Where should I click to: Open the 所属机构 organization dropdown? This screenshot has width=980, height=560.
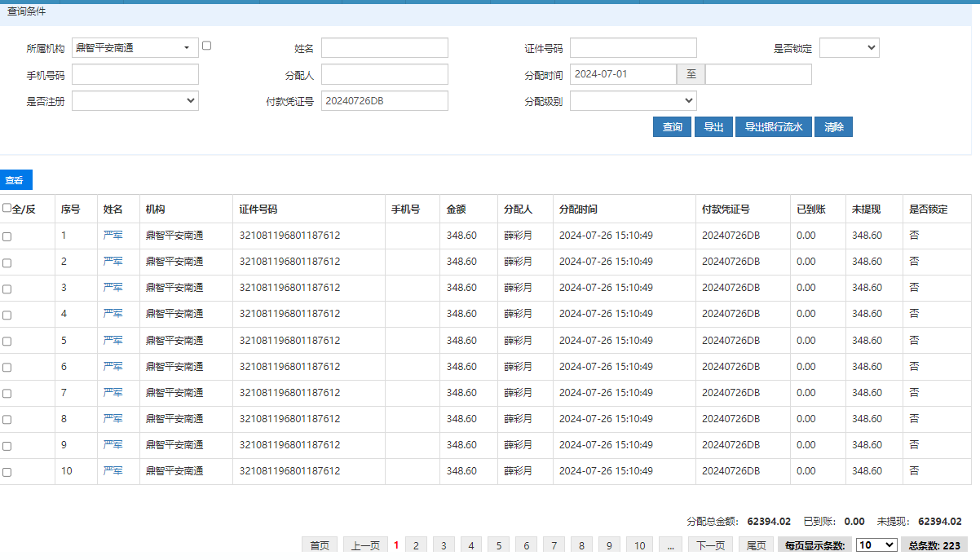pos(135,48)
